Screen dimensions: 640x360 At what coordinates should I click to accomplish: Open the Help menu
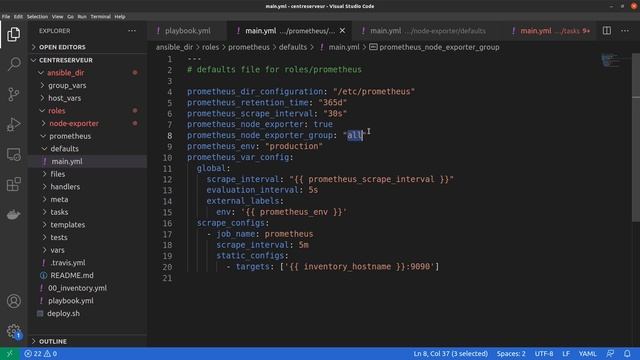[x=120, y=17]
